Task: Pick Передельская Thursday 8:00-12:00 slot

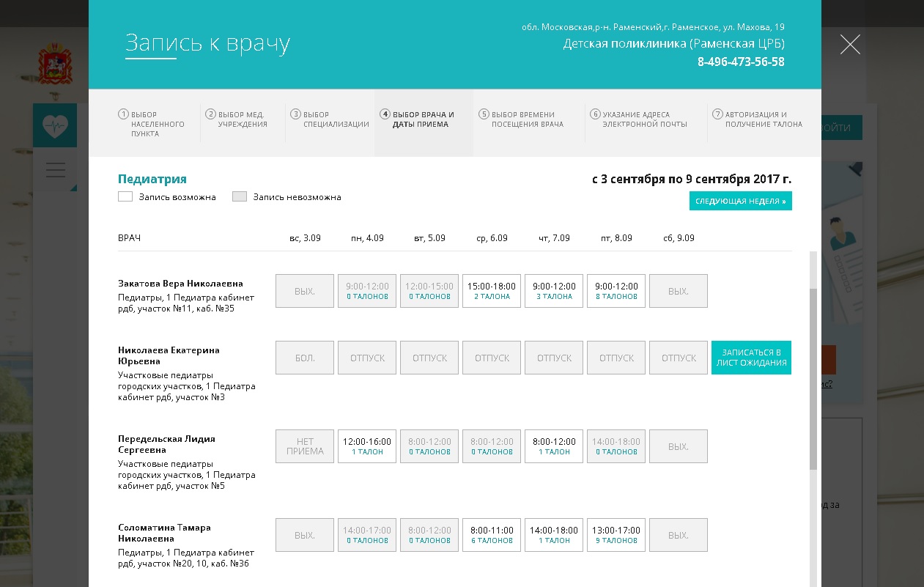Action: (x=554, y=446)
